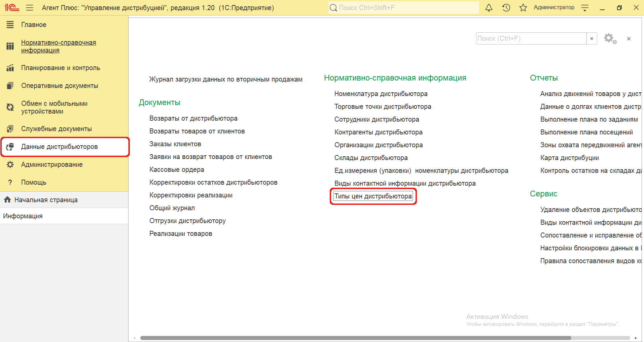
Task: Open service settings menu icon next to Администратор
Action: (x=585, y=7)
